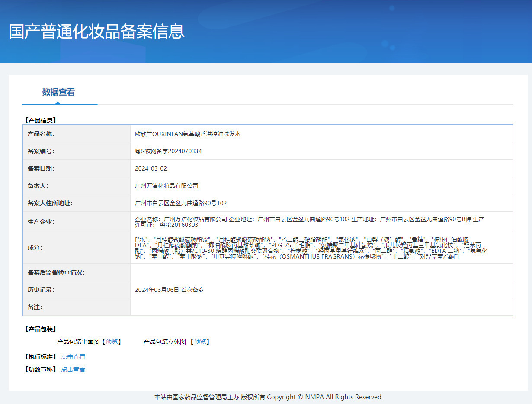
Task: Open 执行标准 via 点击查看 link
Action: (73, 357)
